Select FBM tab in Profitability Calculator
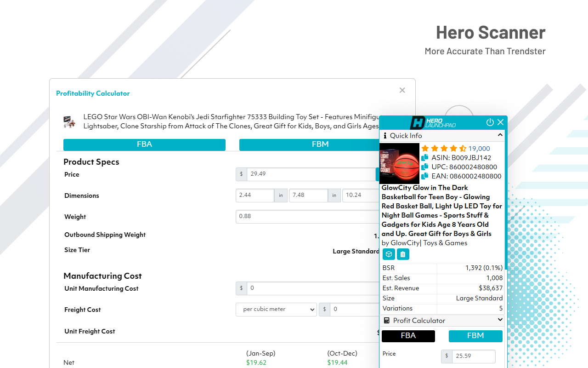The image size is (588, 368). 309,144
